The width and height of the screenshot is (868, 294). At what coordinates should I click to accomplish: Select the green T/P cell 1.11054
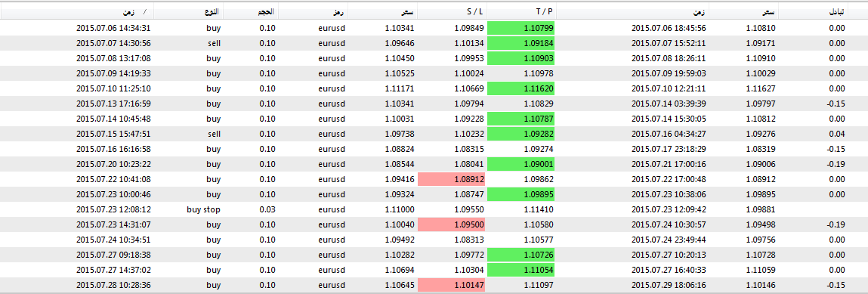coord(520,270)
